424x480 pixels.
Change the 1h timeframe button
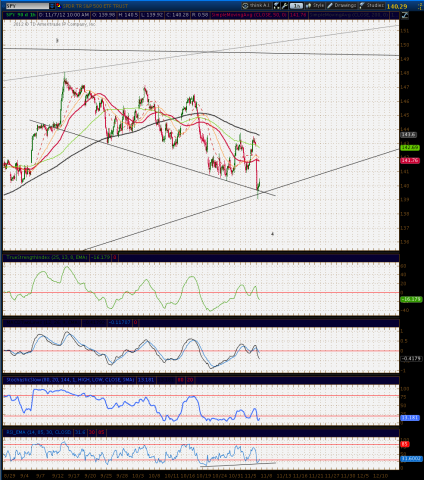[296, 6]
